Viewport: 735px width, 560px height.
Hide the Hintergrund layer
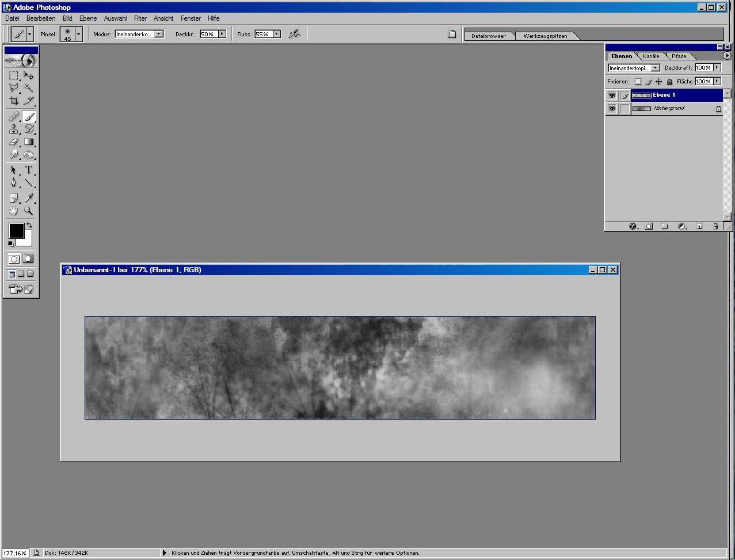(x=612, y=108)
